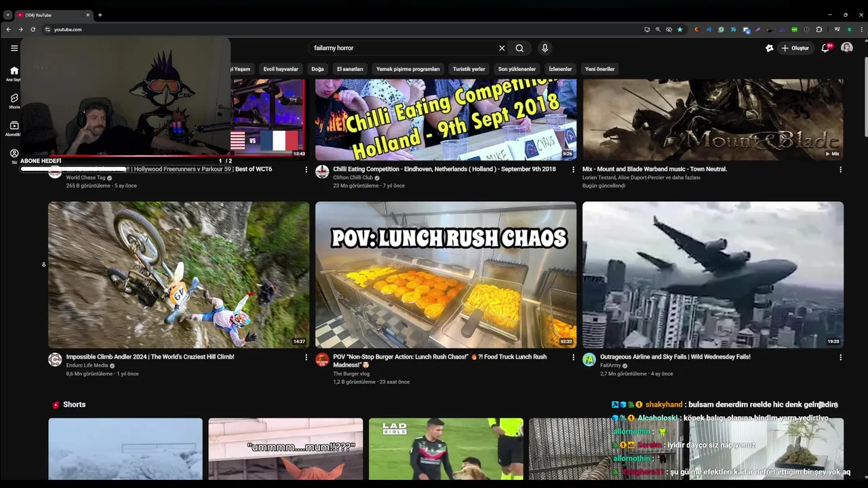Screen dimensions: 868x488
Task: Open more options for Impossible Climb Andler video
Action: pos(306,357)
